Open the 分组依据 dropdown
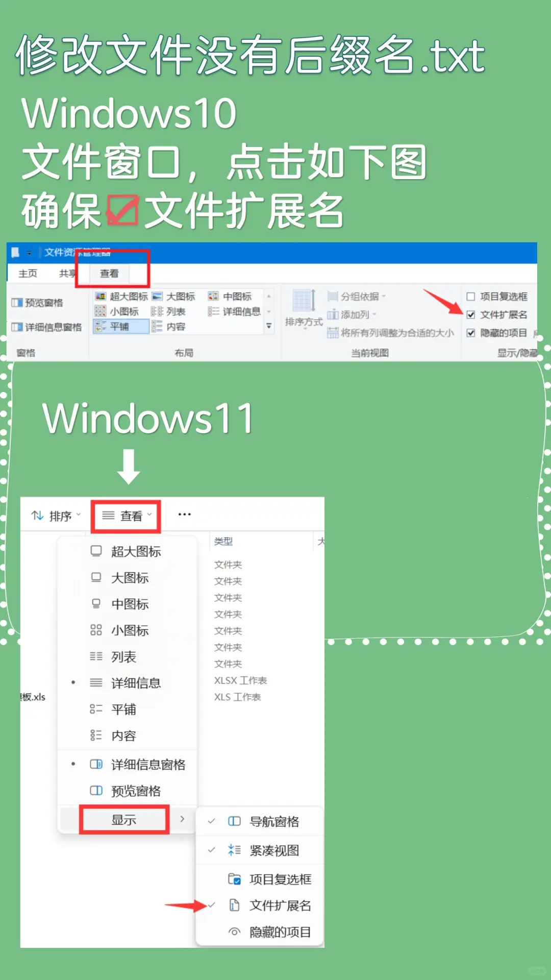The width and height of the screenshot is (551, 980). tap(357, 296)
